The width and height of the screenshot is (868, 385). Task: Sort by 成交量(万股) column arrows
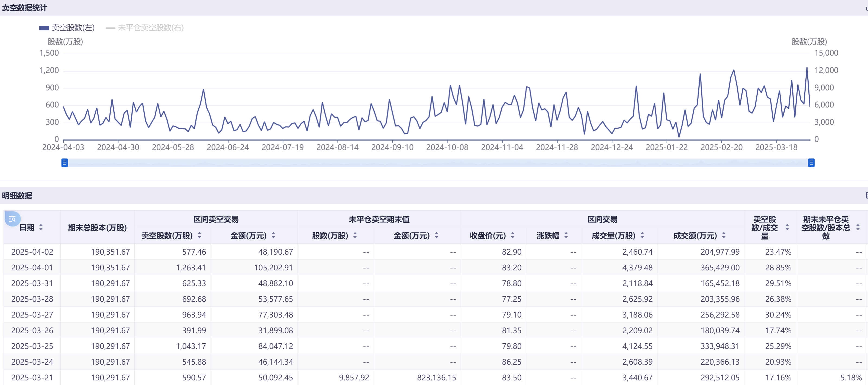tap(642, 235)
